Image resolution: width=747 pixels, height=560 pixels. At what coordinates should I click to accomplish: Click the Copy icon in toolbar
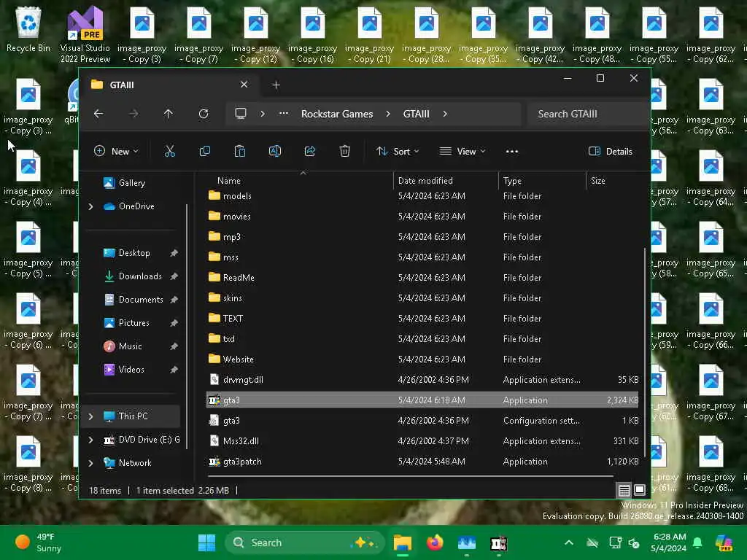205,152
